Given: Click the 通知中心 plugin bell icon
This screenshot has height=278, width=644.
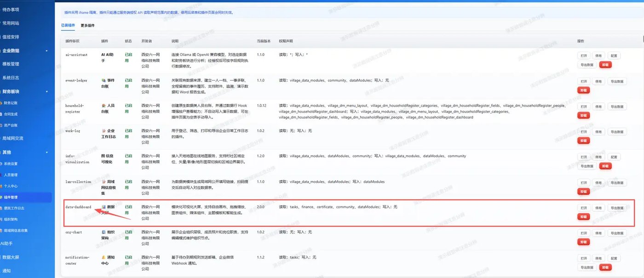Looking at the screenshot, I should pyautogui.click(x=103, y=257).
